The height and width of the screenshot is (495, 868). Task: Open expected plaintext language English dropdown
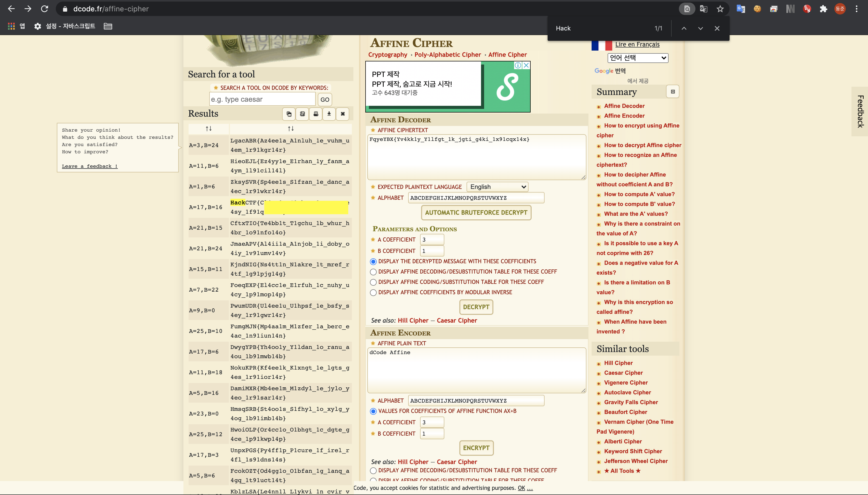[x=498, y=187]
